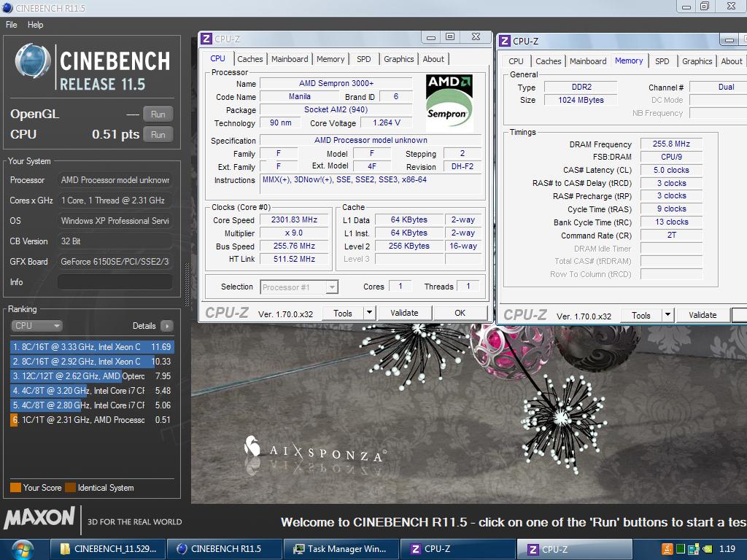The width and height of the screenshot is (747, 560).
Task: Click the Details arrow icon in Ranking
Action: pos(167,326)
